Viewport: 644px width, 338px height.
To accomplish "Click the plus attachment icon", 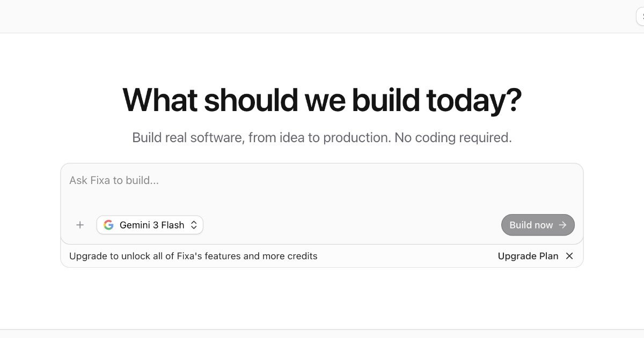I will pos(80,225).
